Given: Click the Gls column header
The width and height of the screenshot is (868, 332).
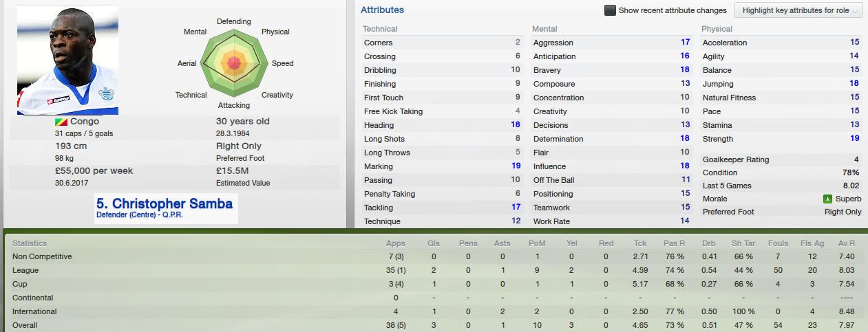Looking at the screenshot, I should [x=433, y=243].
